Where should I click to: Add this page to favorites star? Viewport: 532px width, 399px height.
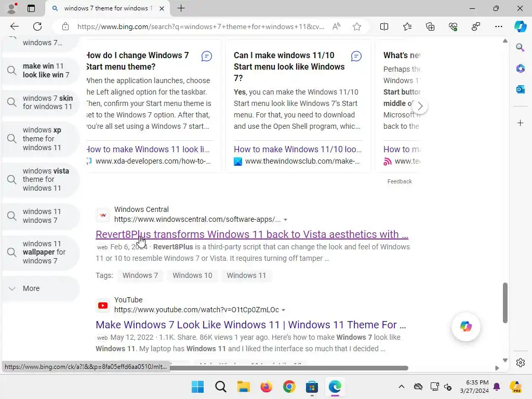(x=356, y=26)
